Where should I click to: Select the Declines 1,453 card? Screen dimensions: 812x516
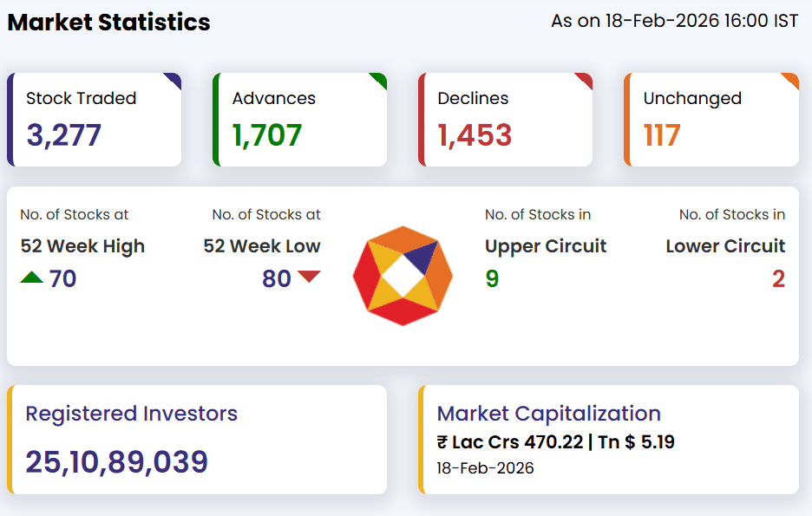tap(506, 120)
